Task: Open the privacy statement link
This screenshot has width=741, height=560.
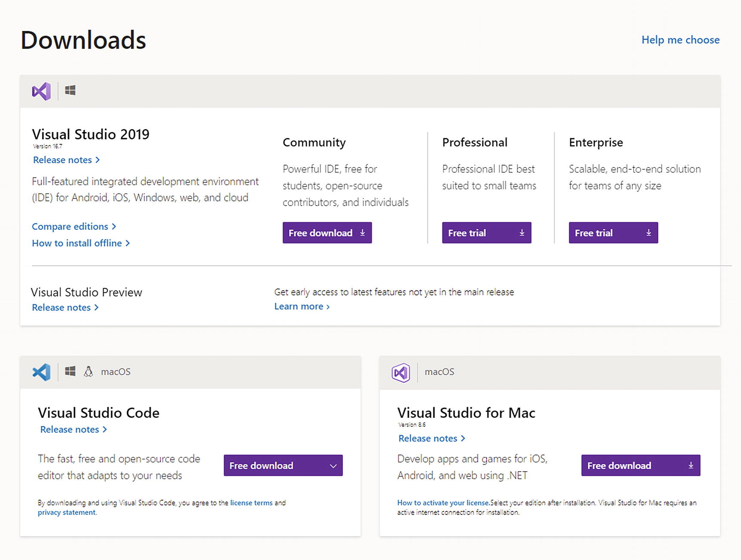Action: click(67, 512)
